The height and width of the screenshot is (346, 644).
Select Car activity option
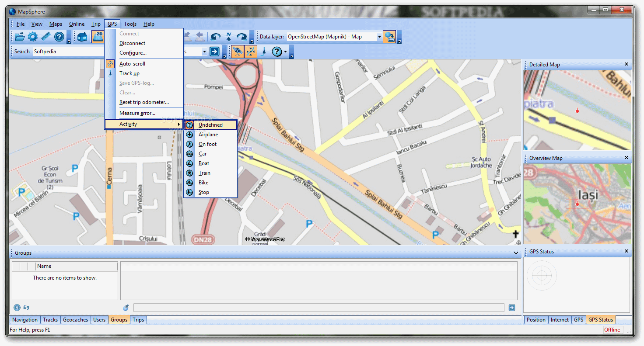click(x=210, y=154)
